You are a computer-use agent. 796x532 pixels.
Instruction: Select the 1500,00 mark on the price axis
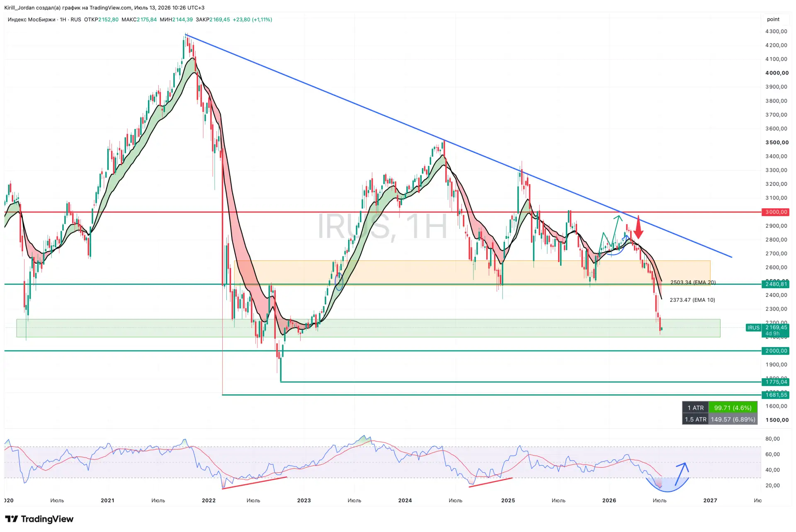pyautogui.click(x=777, y=420)
